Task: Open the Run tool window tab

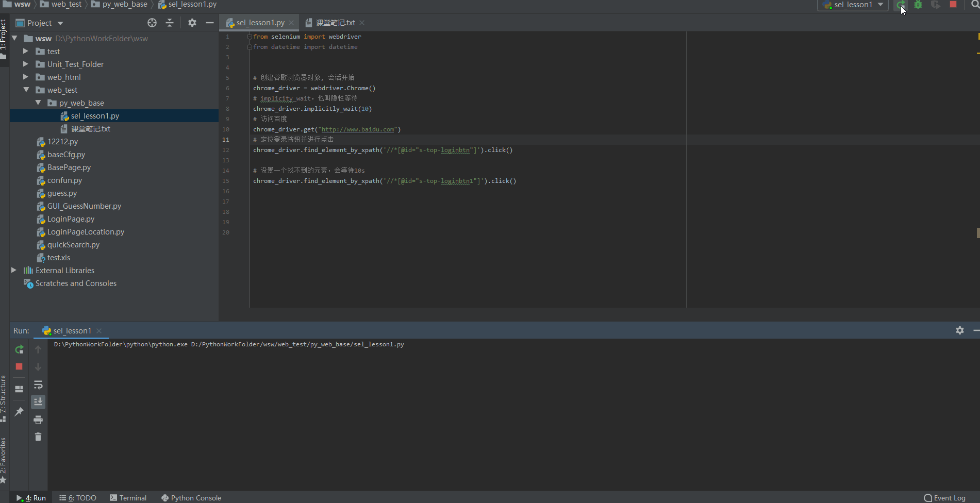Action: tap(30, 498)
